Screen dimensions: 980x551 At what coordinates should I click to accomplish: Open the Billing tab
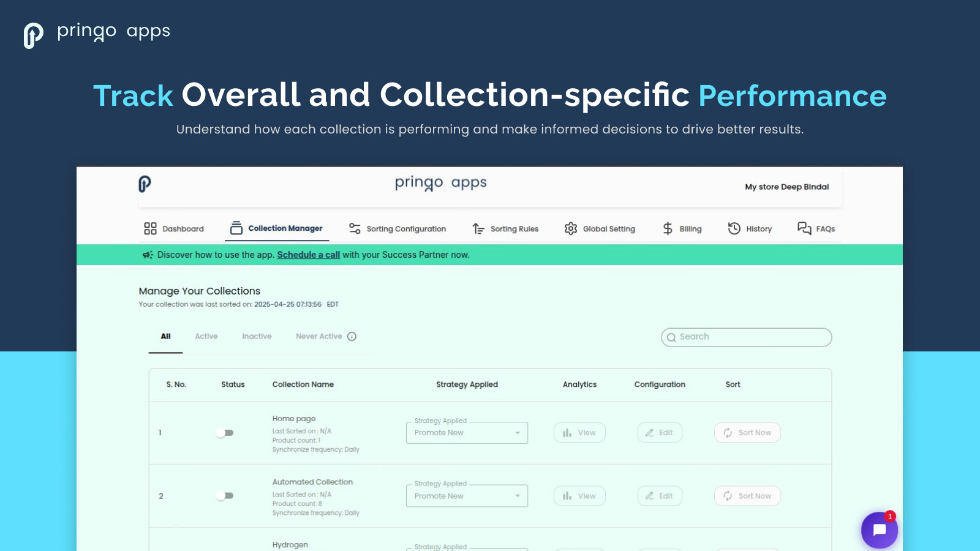(682, 228)
